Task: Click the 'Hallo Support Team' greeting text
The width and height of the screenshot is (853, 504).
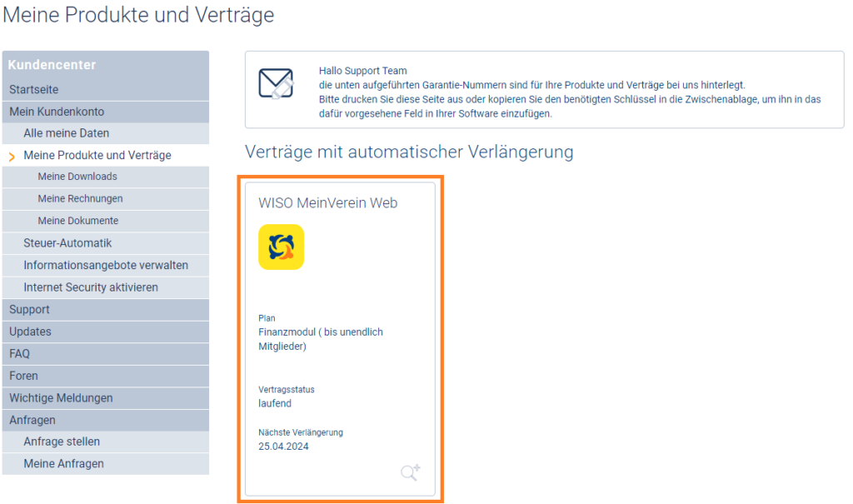Action: [363, 71]
